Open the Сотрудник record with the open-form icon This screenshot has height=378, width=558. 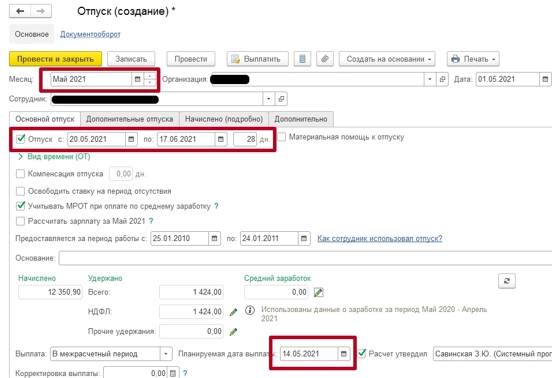[281, 99]
